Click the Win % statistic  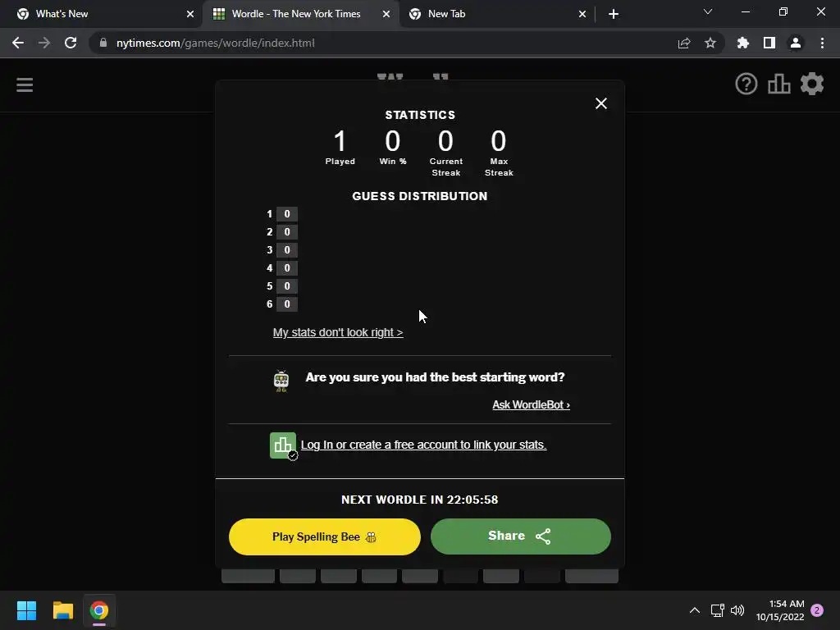coord(393,148)
